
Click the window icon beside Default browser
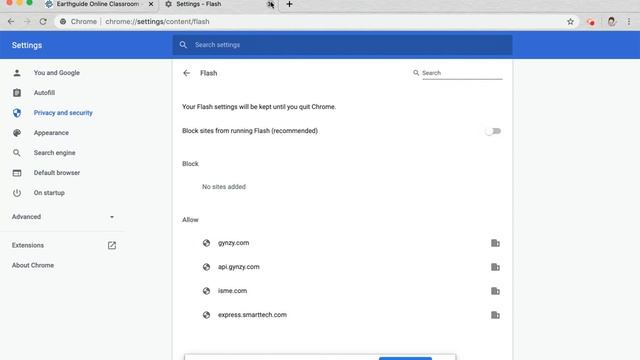[x=17, y=173]
